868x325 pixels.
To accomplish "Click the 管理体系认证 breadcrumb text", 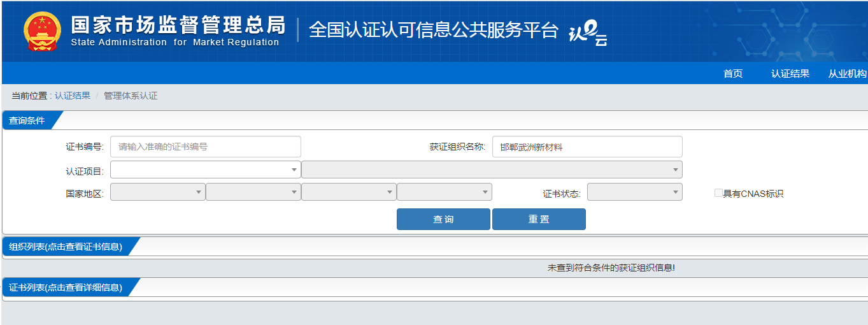I will pyautogui.click(x=131, y=96).
